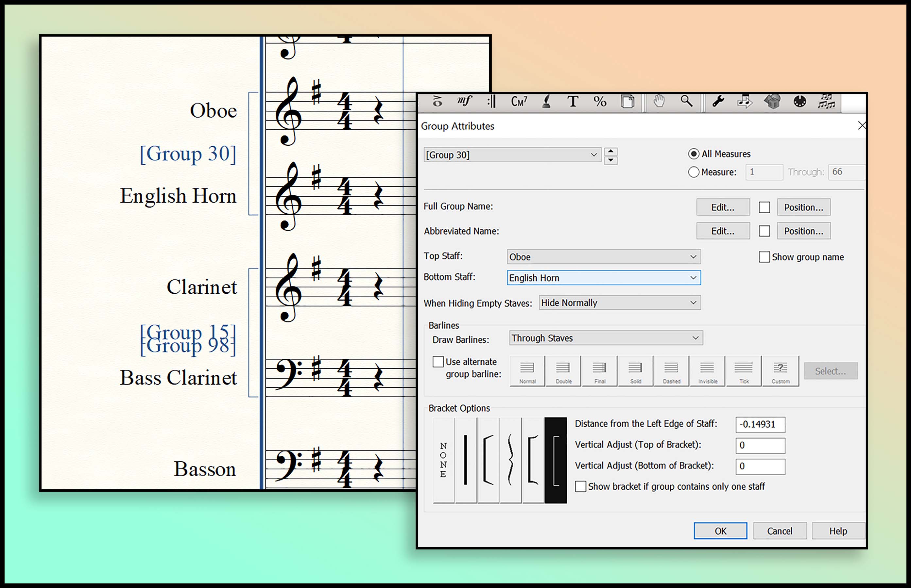Viewport: 911px width, 588px height.
Task: Select the Text (T) tool
Action: click(x=573, y=102)
